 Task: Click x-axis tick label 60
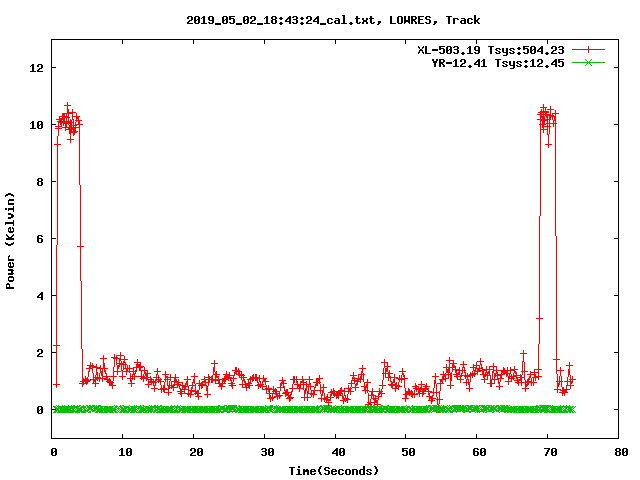tap(479, 452)
